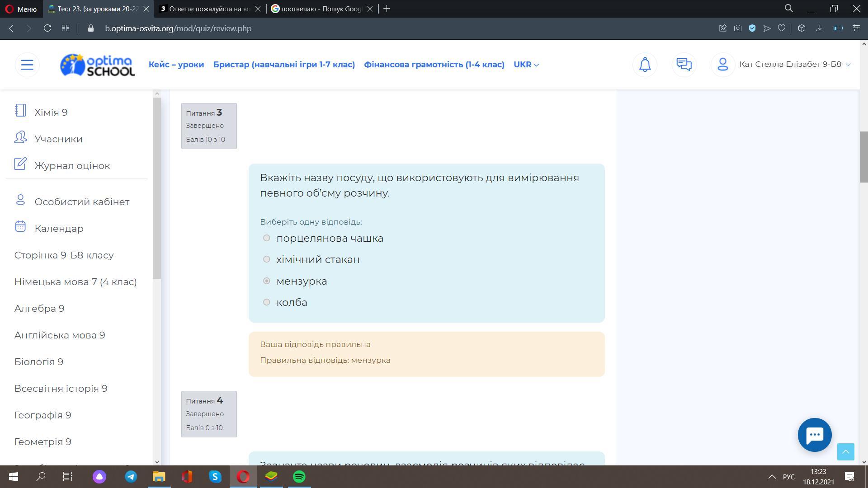Click the page vertical scrollbar thumb
This screenshot has height=488, width=868.
[863, 156]
